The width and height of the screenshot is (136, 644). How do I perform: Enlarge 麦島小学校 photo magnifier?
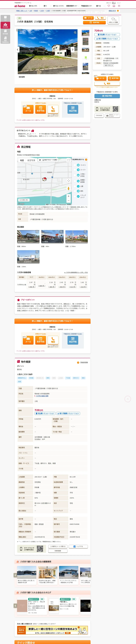(37, 232)
